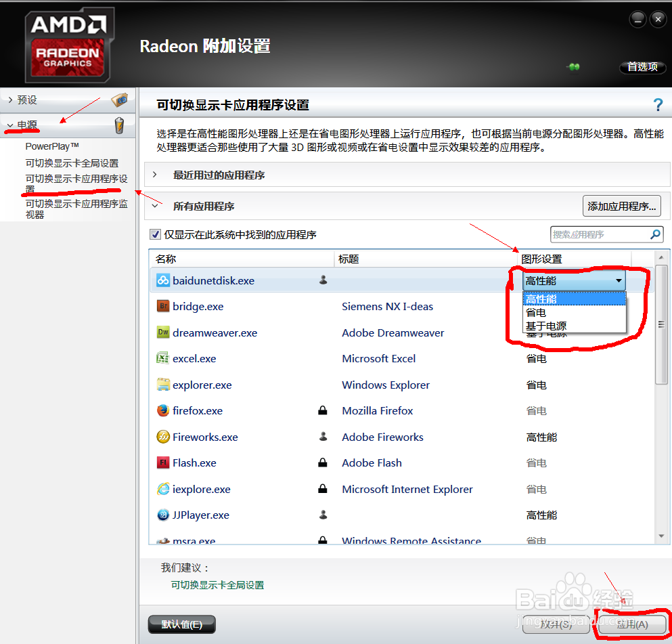Viewport: 672px width, 644px height.
Task: Follow the green 可切换显示卡全局设置 recommendation link
Action: [217, 585]
